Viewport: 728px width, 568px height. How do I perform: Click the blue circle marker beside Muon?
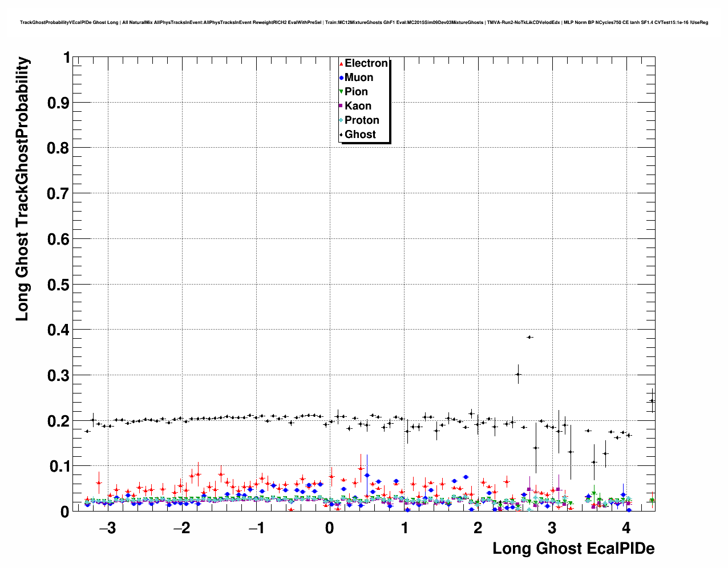pos(341,78)
